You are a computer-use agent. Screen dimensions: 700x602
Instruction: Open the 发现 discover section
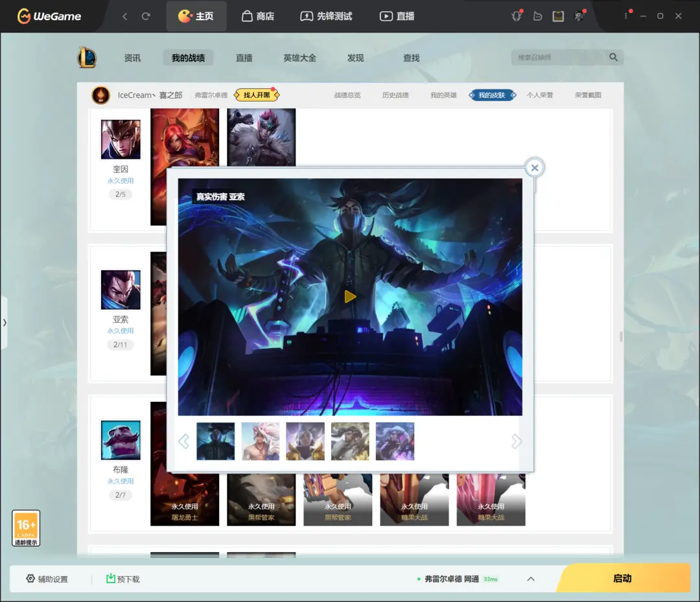[x=355, y=58]
